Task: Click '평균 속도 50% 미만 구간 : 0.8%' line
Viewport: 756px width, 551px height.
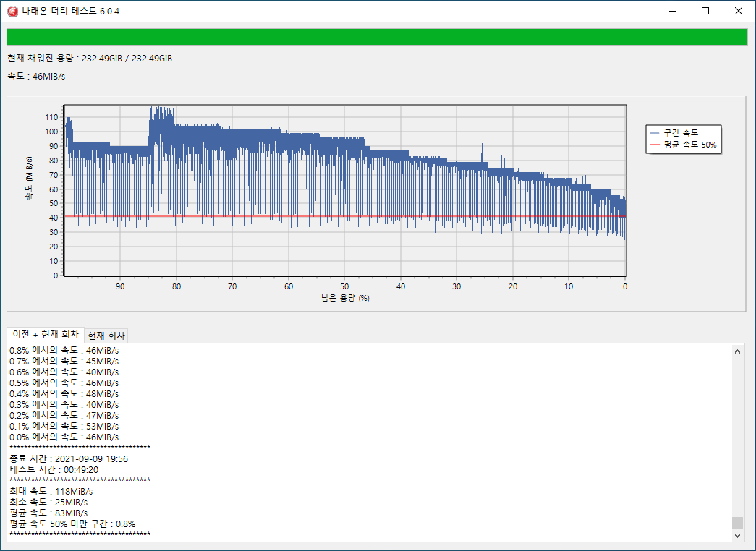Action: pyautogui.click(x=72, y=524)
